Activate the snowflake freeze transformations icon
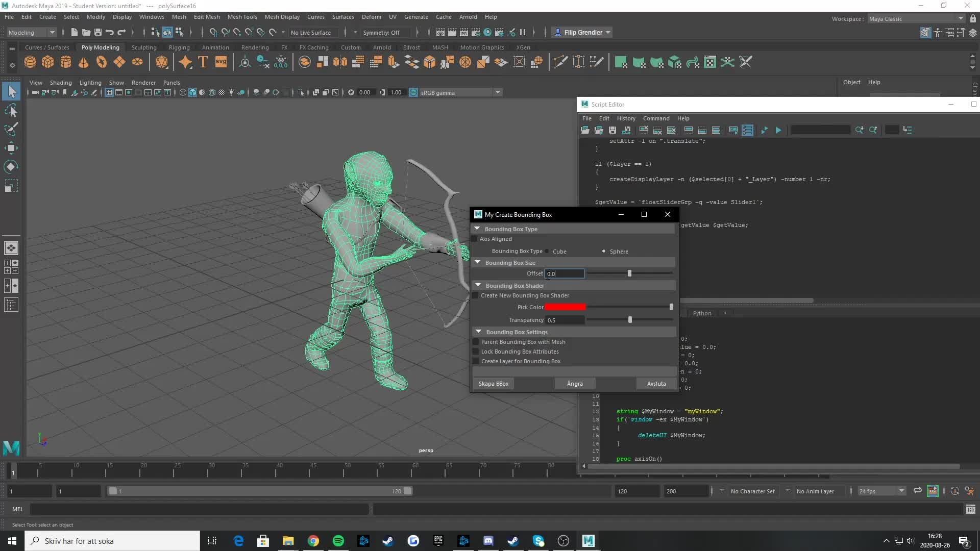The image size is (980, 551). pyautogui.click(x=281, y=62)
